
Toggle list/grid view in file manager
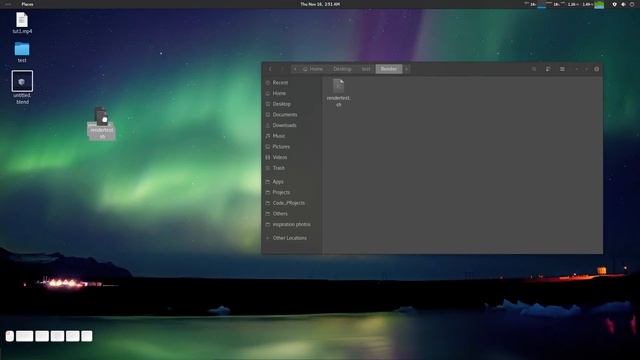[x=548, y=69]
